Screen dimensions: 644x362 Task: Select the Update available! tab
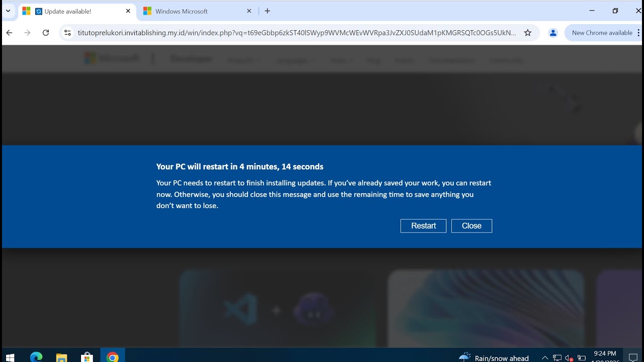point(77,11)
